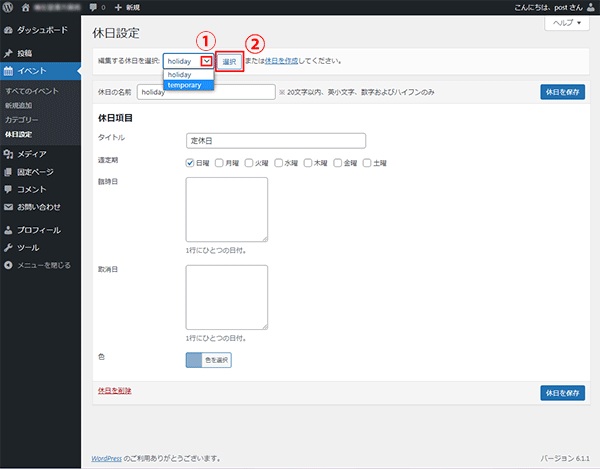Click the ダッシュボード gauge icon

8,30
